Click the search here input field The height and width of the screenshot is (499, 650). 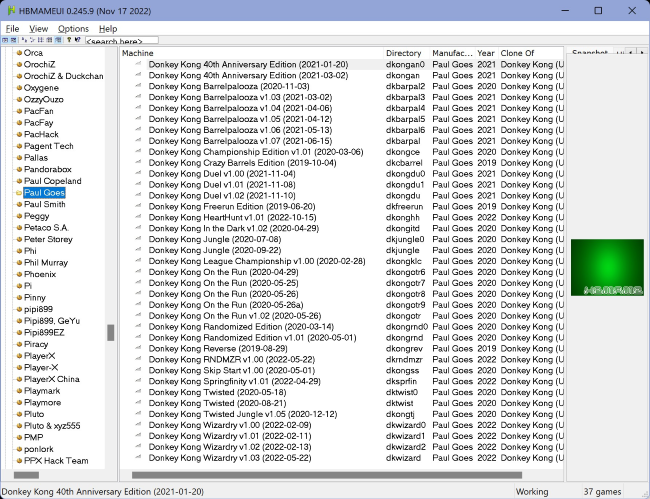(x=121, y=40)
